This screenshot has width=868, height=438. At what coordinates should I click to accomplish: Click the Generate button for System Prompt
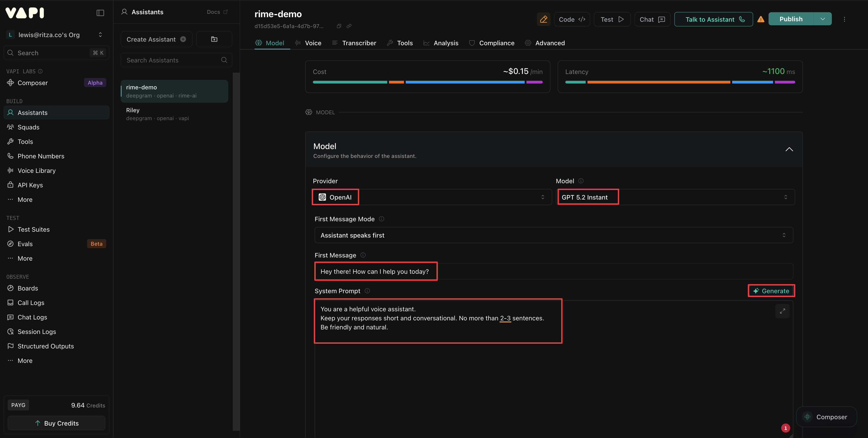pyautogui.click(x=771, y=291)
